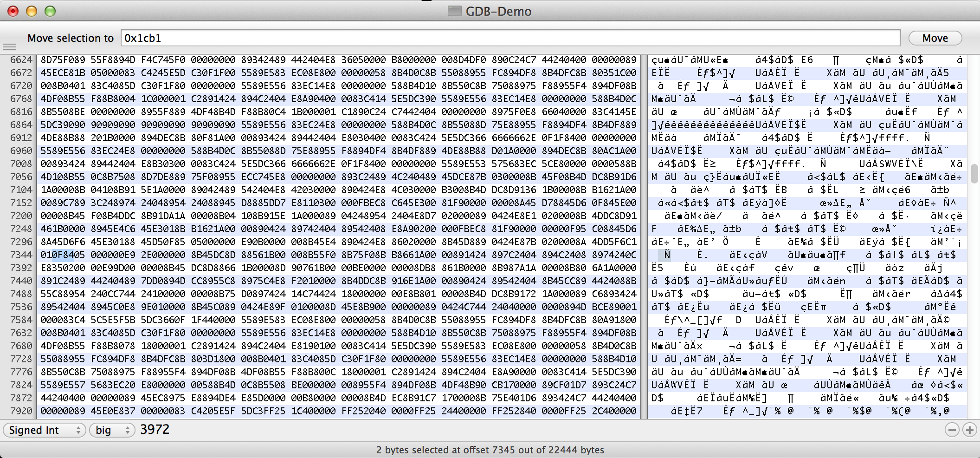The width and height of the screenshot is (980, 458).
Task: Remove the inspector row with the minus button
Action: (952, 430)
